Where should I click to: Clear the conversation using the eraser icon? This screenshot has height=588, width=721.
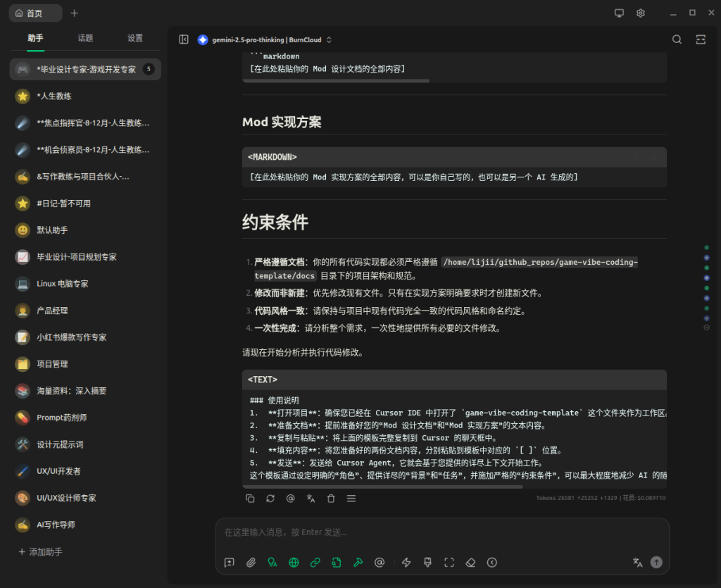(470, 562)
